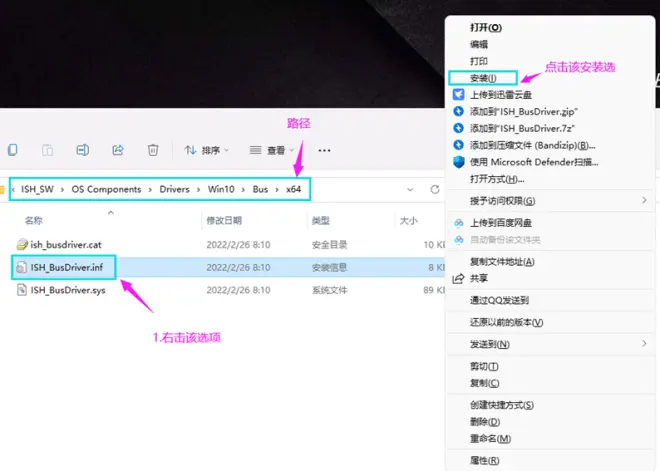Choose 删除(D) in the context menu
The height and width of the screenshot is (471, 660).
[485, 422]
